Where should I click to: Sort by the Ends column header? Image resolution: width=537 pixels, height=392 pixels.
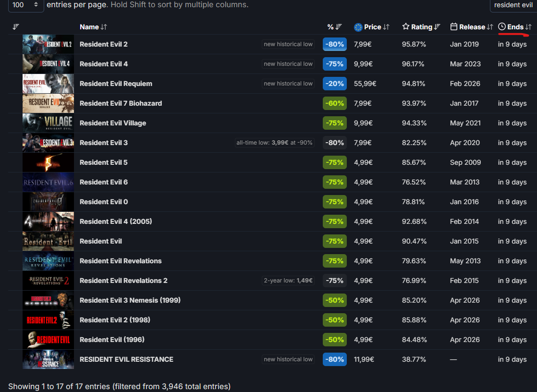(514, 27)
